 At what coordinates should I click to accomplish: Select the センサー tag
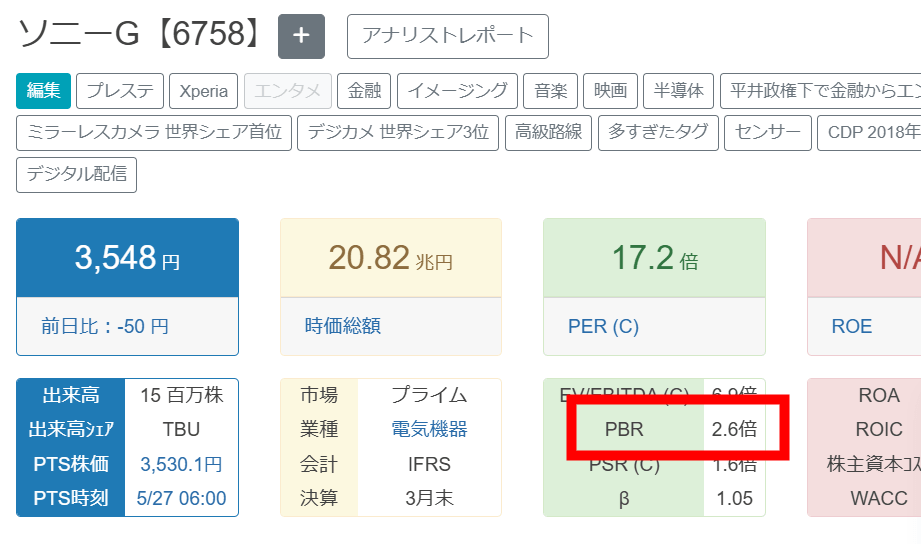(x=768, y=133)
